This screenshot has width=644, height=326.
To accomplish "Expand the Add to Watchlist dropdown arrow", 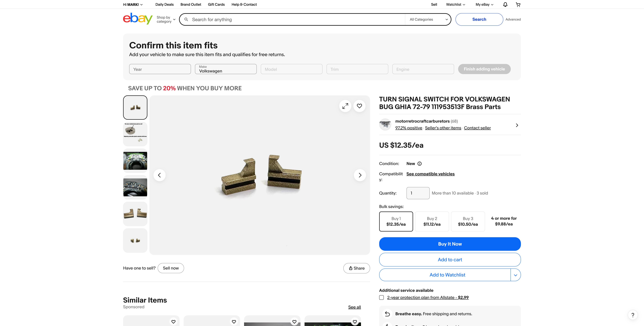I will point(515,275).
